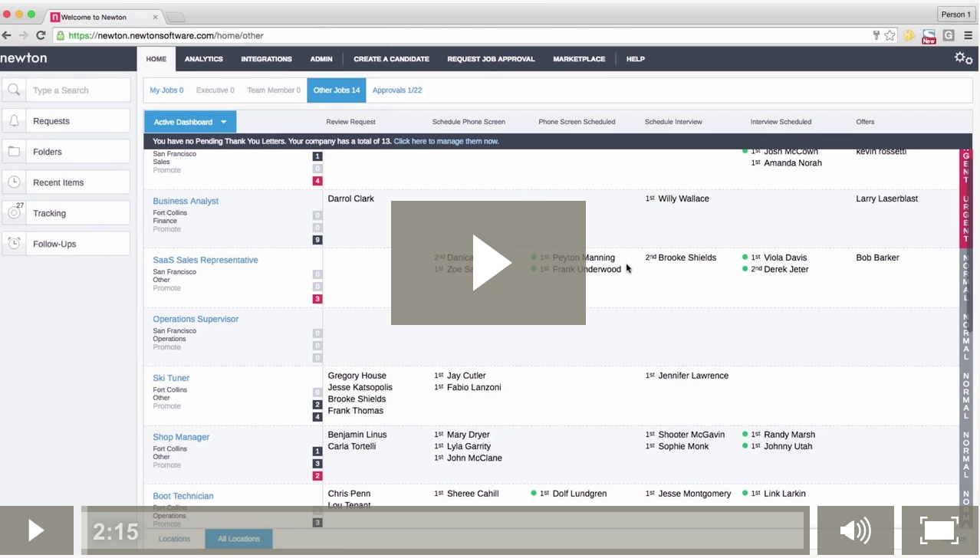Click the Requests bell icon

[x=14, y=121]
